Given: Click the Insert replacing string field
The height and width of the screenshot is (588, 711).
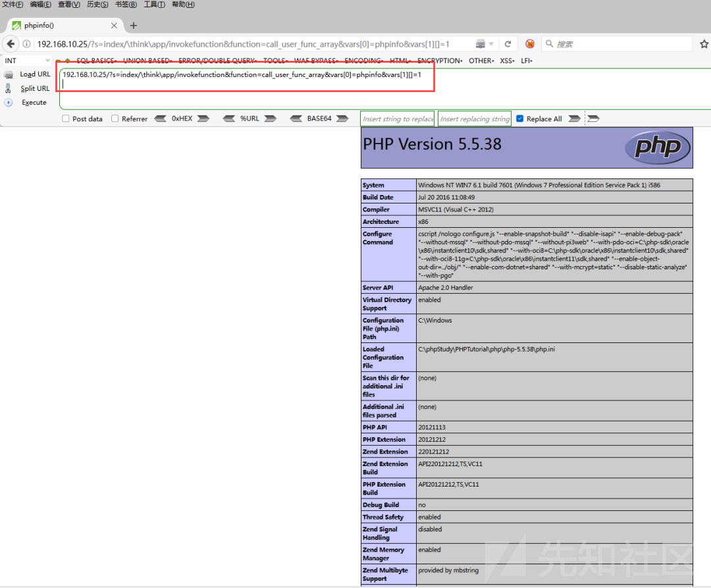Looking at the screenshot, I should click(x=475, y=119).
